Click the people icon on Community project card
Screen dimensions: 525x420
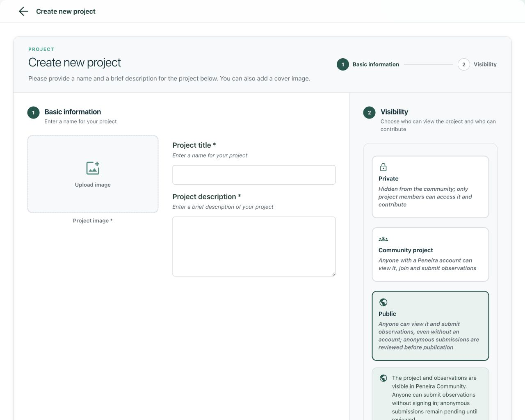383,239
